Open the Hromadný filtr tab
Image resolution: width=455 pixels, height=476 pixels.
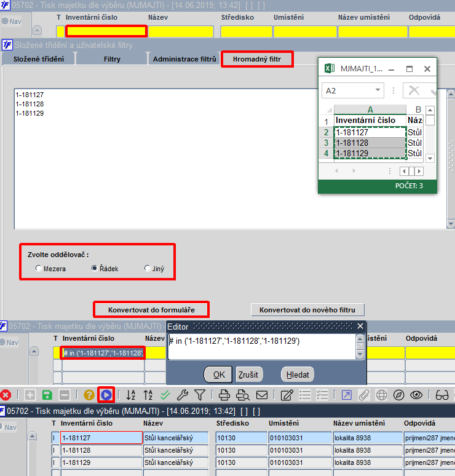coord(257,59)
